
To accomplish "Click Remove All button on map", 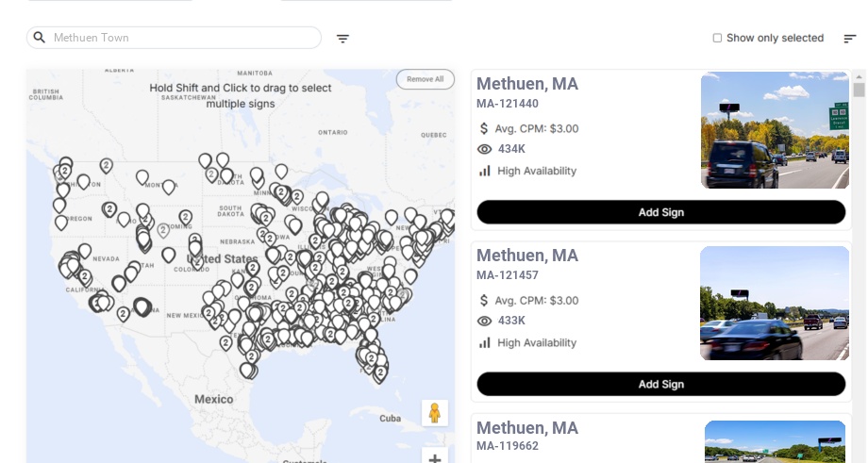I will pyautogui.click(x=425, y=79).
